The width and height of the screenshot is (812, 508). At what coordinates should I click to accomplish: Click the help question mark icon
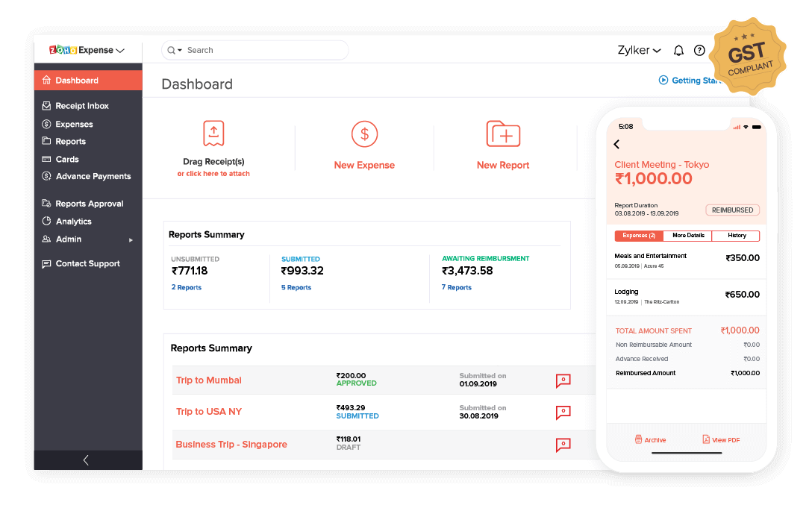(x=699, y=50)
